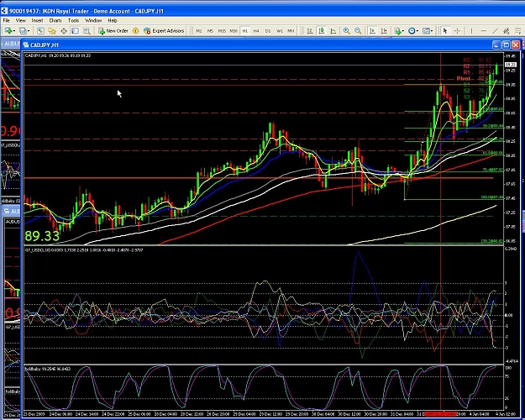Image resolution: width=525 pixels, height=420 pixels.
Task: Switch chart to bar chart style
Action: tap(310, 31)
